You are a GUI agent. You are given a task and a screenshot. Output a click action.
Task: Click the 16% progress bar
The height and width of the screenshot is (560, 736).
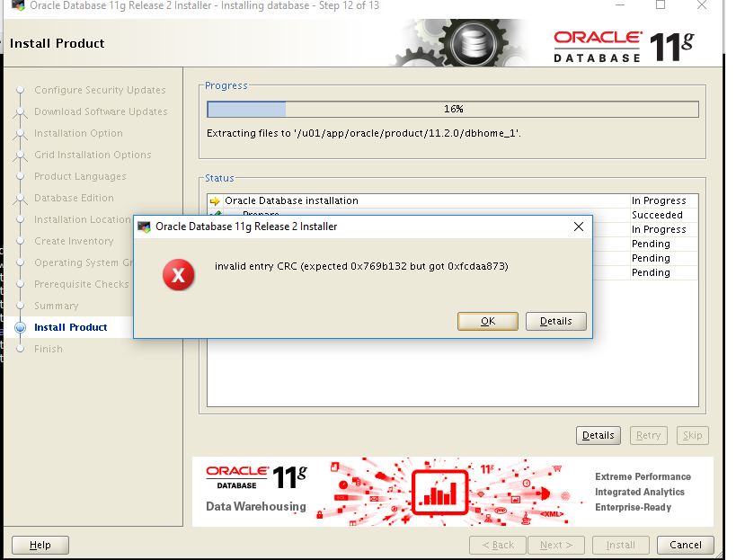click(x=453, y=109)
